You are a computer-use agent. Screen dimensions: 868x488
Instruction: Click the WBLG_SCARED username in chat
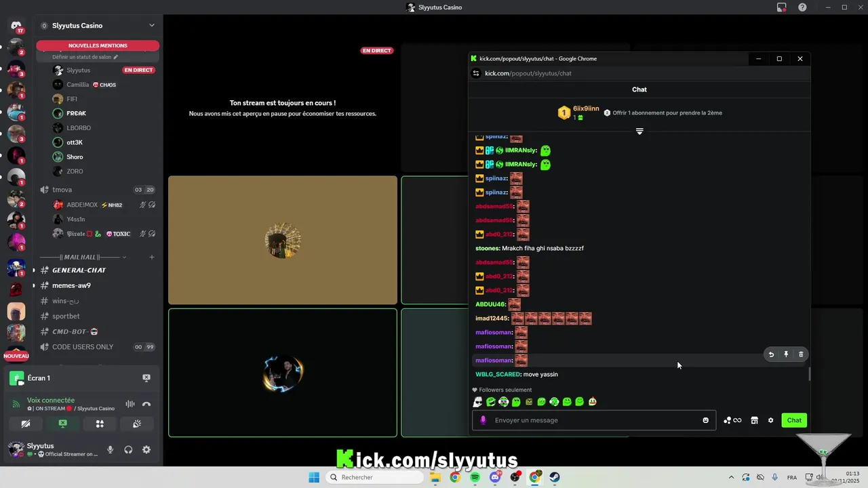pos(498,374)
